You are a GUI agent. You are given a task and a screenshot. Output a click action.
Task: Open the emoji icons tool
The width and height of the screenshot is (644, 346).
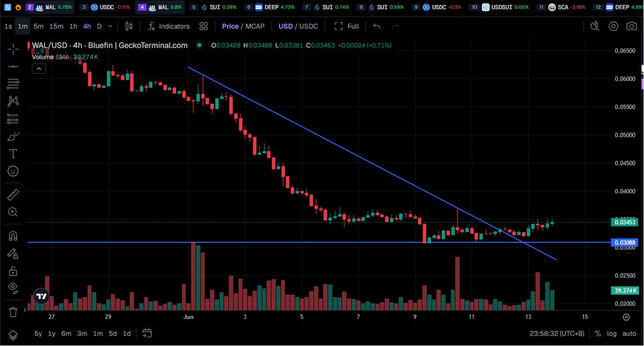coord(13,171)
